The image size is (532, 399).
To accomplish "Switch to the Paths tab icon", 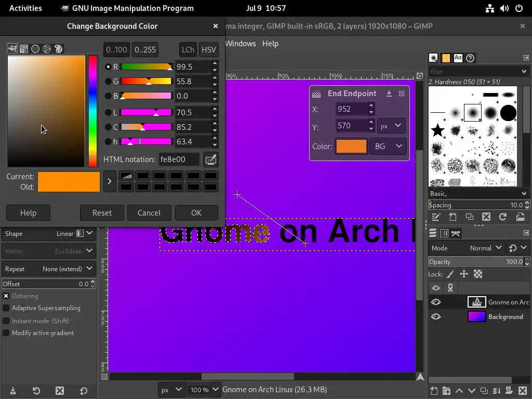I will (x=456, y=233).
